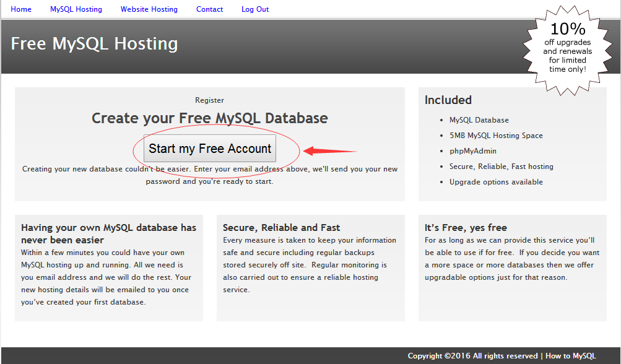The height and width of the screenshot is (364, 621).
Task: Click the Included heading
Action: (448, 100)
